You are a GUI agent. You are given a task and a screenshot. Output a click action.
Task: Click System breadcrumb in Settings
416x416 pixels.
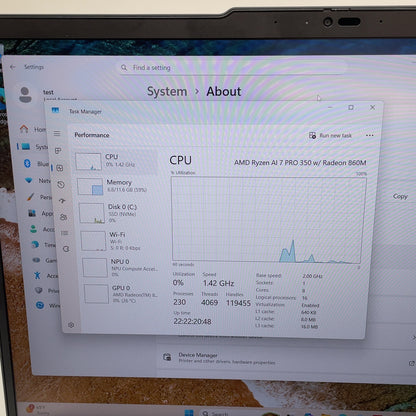(x=167, y=91)
